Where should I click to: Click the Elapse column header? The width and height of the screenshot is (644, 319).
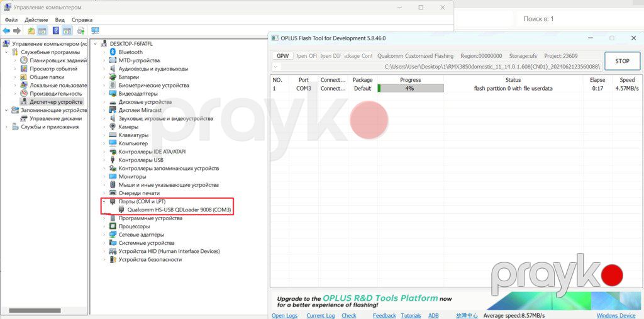(597, 80)
